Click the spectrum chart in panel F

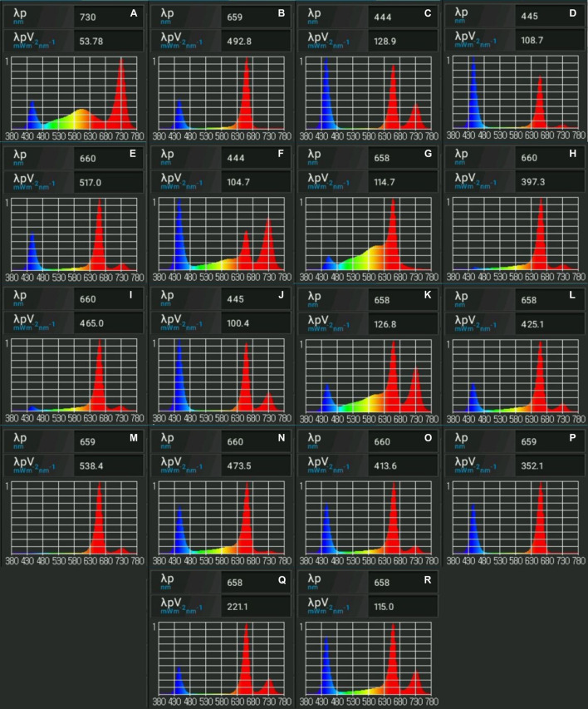point(223,234)
